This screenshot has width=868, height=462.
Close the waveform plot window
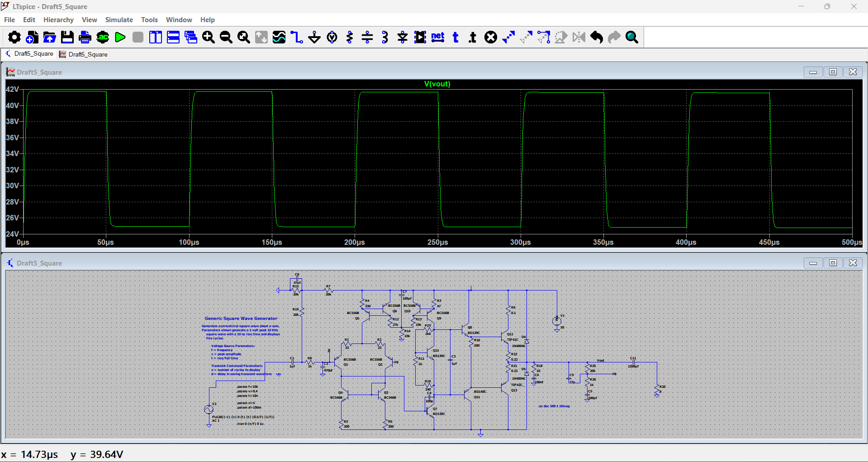(853, 72)
